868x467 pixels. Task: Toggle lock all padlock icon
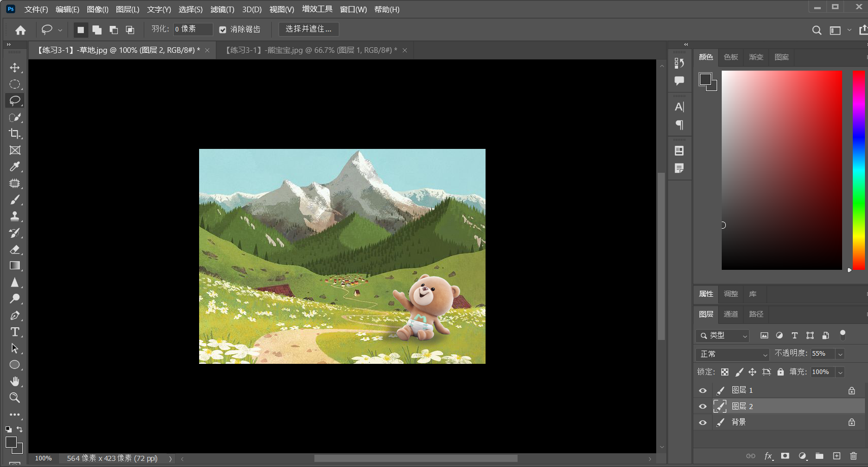[x=781, y=372]
